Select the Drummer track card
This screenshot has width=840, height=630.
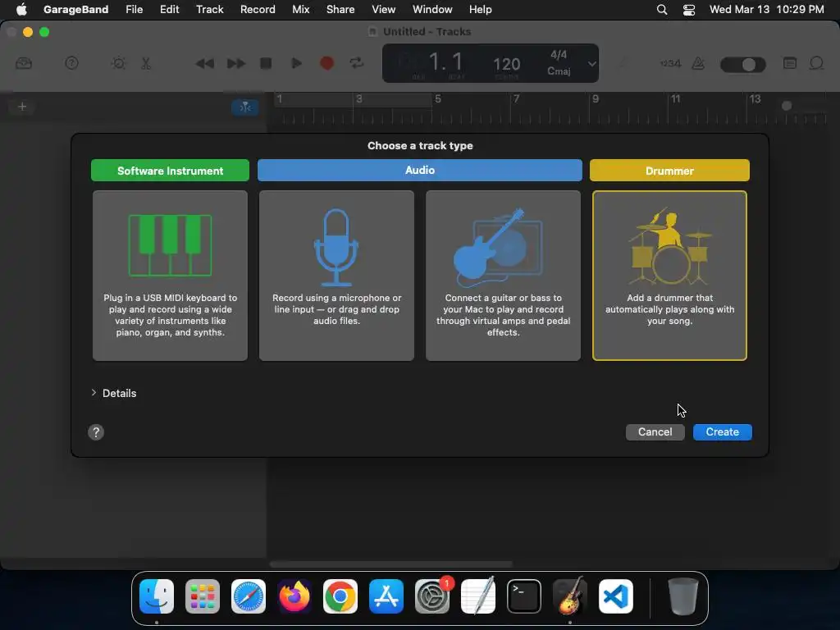669,276
